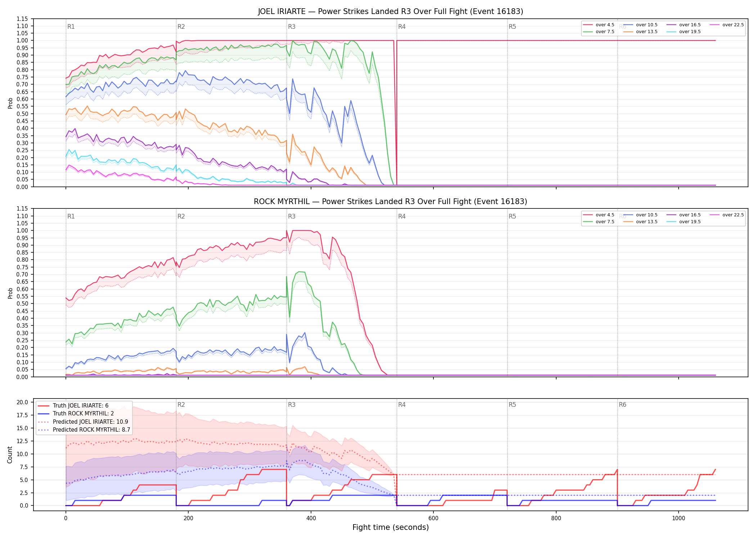Click R5 round marker in the Count chart
The image size is (756, 540).
tap(512, 405)
